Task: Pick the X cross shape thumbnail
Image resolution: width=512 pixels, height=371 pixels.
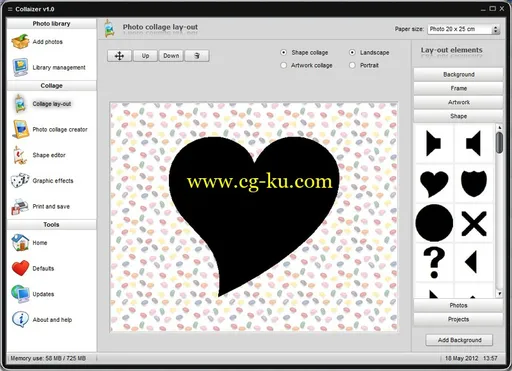Action: pos(474,223)
